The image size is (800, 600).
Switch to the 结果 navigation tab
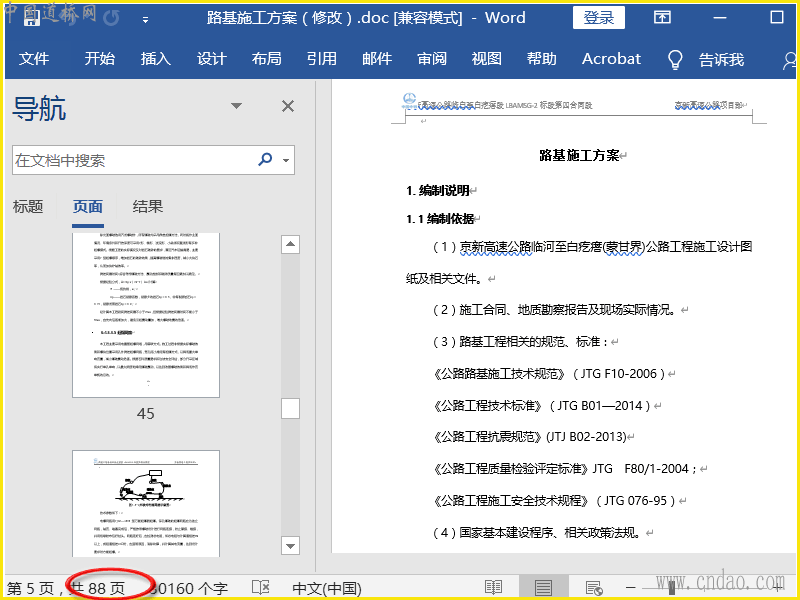tap(147, 207)
